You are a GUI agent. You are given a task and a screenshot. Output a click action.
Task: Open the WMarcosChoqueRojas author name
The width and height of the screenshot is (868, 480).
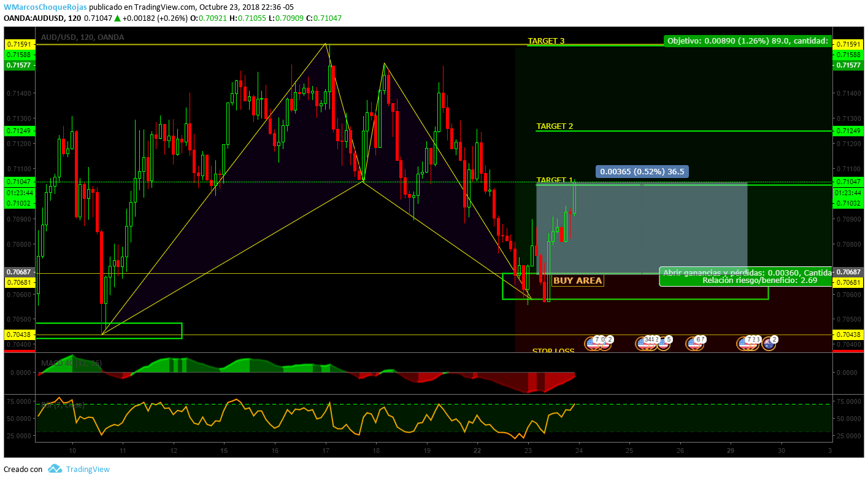[44, 7]
